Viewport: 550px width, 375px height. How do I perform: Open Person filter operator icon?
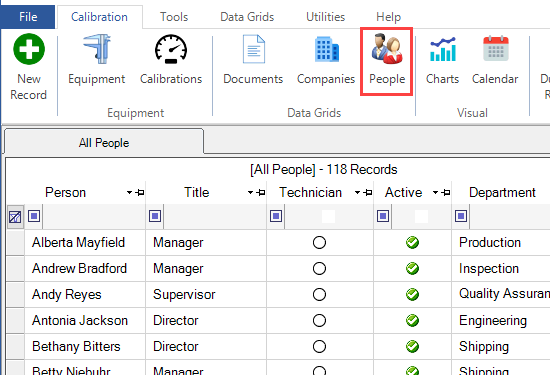point(34,216)
